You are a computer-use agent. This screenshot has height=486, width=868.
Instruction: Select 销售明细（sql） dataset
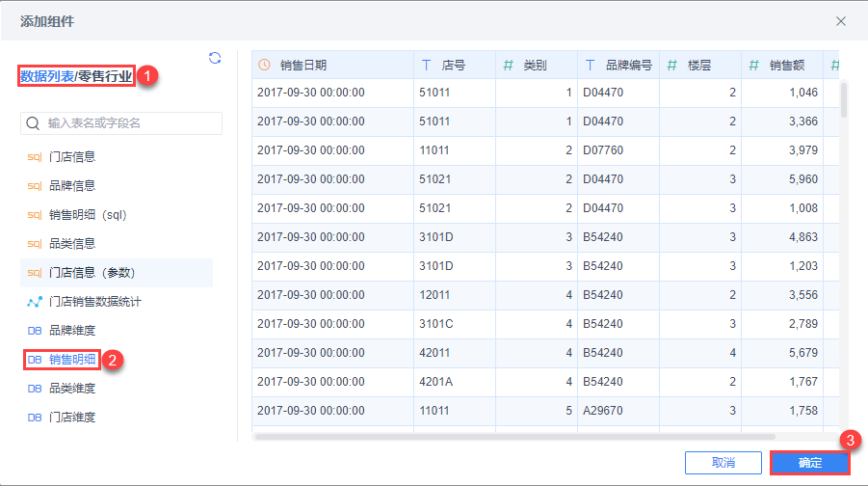pos(88,215)
